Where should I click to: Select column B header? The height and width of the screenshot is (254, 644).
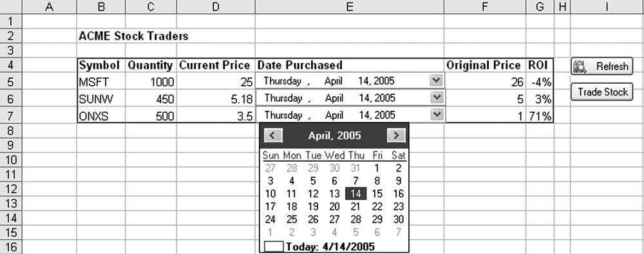pyautogui.click(x=101, y=6)
